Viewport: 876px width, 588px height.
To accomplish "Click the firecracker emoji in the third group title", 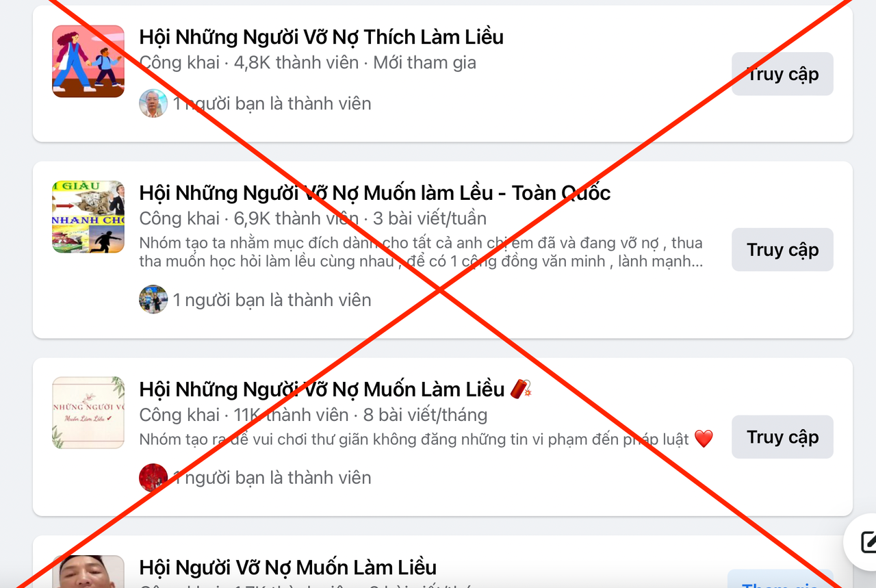I will (521, 389).
